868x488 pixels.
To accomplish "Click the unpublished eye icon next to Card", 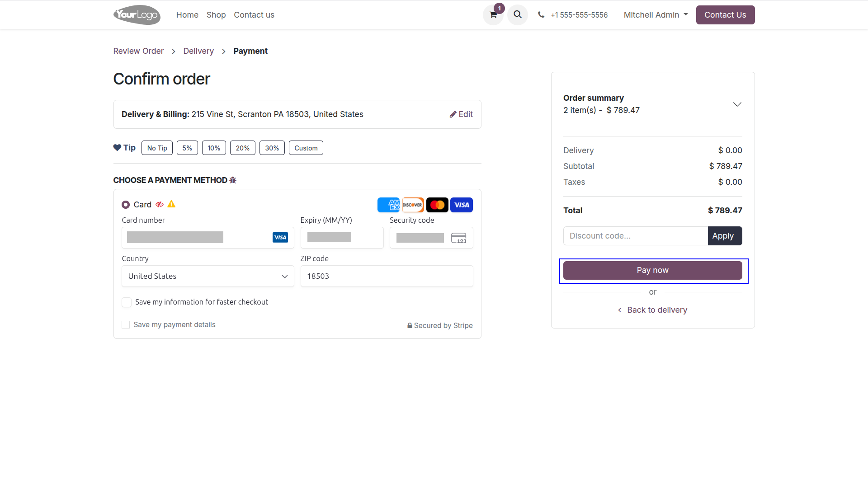I will click(x=160, y=205).
